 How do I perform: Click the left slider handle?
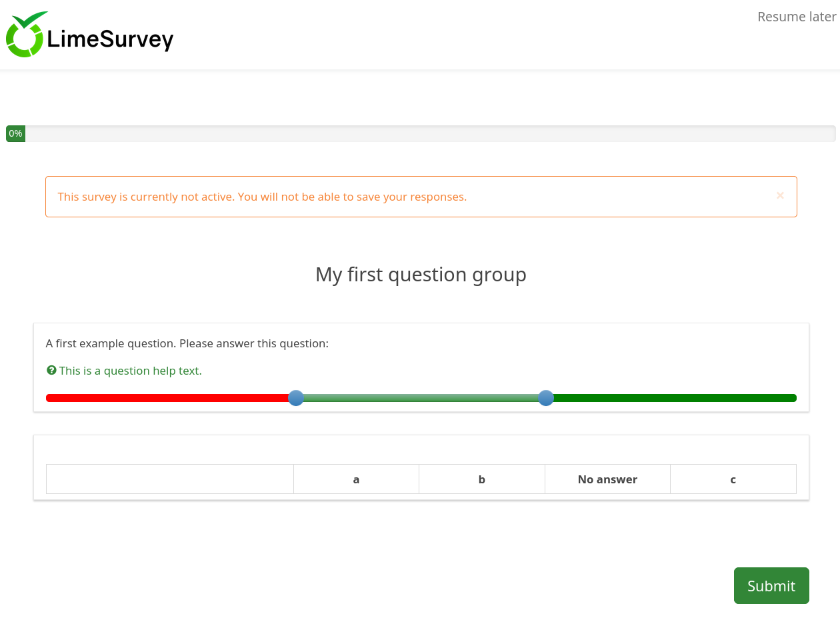coord(296,398)
